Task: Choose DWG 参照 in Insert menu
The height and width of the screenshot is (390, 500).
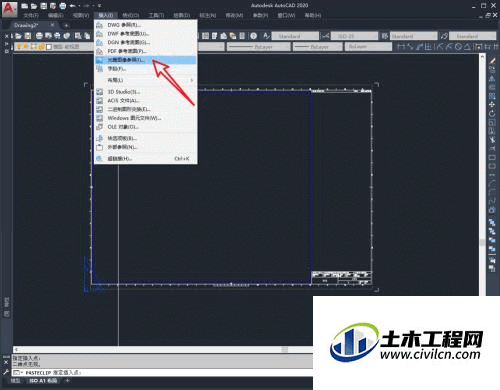Action: point(146,25)
